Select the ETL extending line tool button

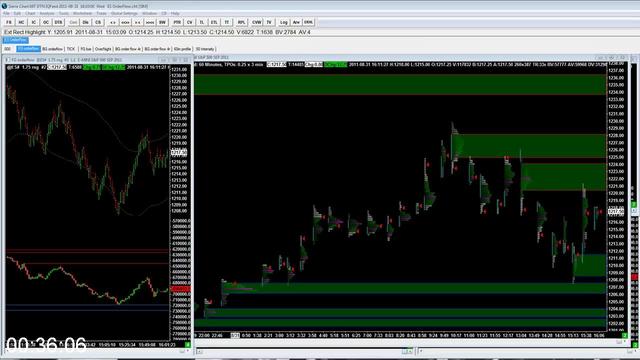214,22
